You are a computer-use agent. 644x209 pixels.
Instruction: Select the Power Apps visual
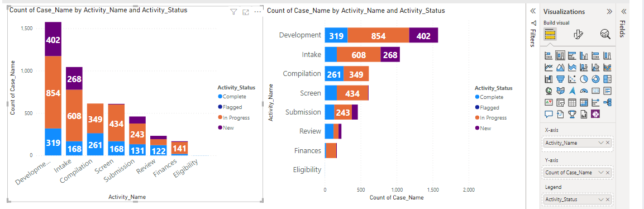click(595, 114)
